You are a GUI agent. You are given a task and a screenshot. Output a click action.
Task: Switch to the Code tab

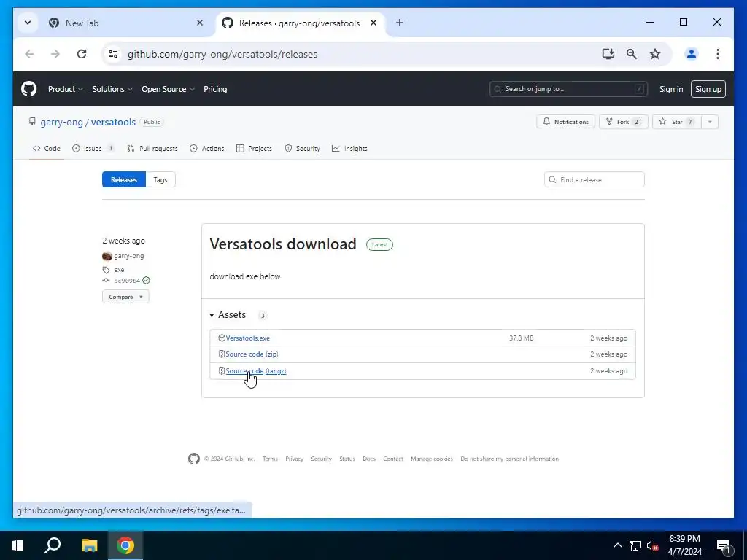pos(47,149)
